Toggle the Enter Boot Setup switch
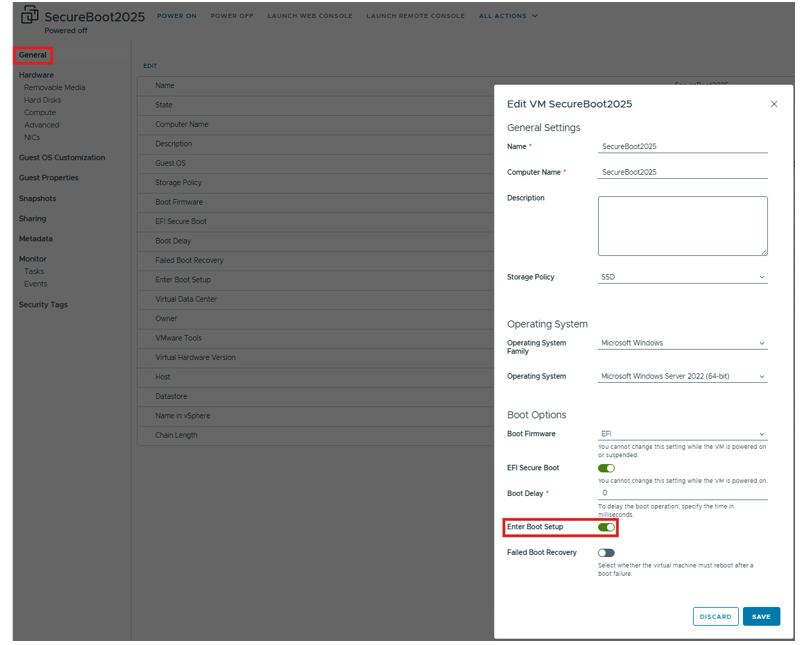802x645 pixels. [x=606, y=527]
